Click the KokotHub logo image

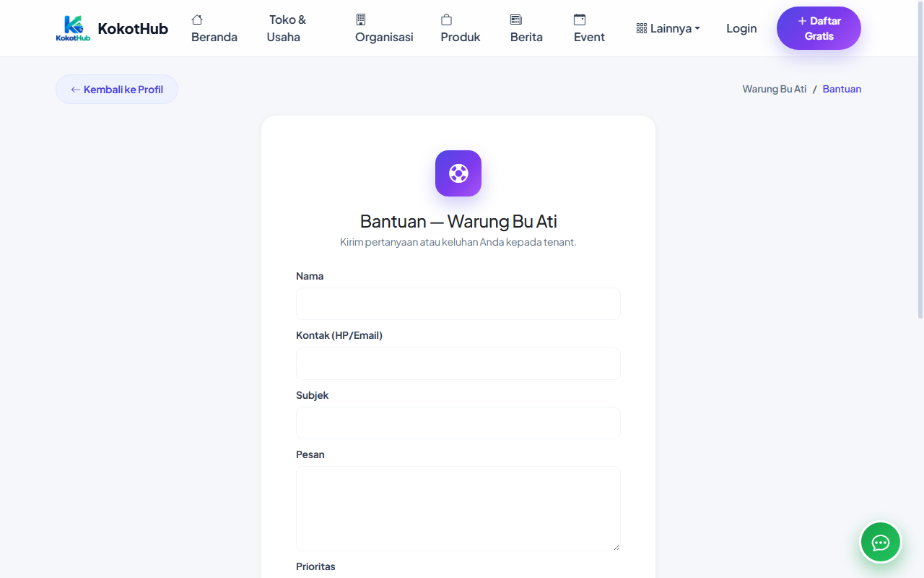pyautogui.click(x=73, y=28)
